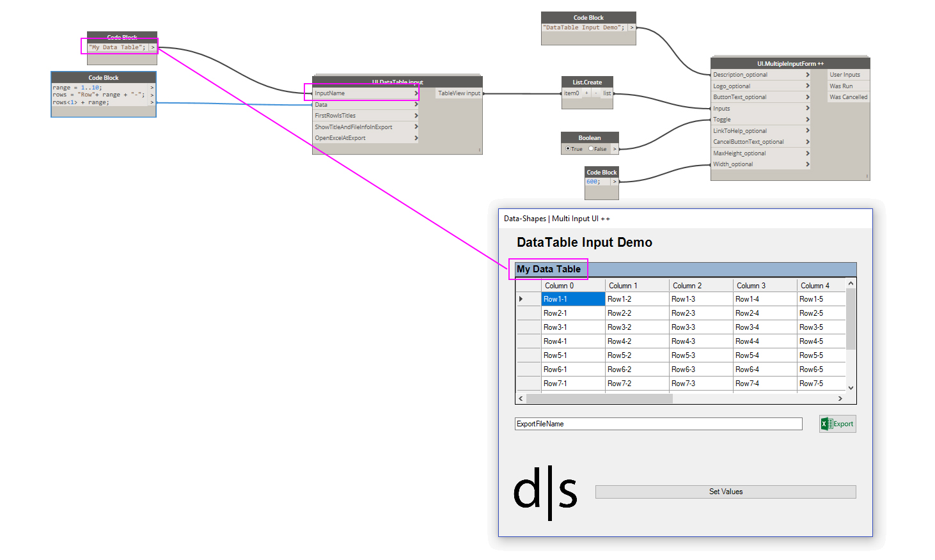Click the d|s Data-Shapes logo

[x=546, y=492]
